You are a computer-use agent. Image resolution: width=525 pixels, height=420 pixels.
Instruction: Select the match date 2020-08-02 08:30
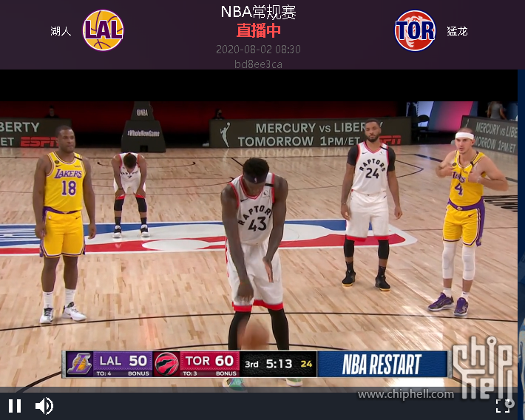pos(259,50)
